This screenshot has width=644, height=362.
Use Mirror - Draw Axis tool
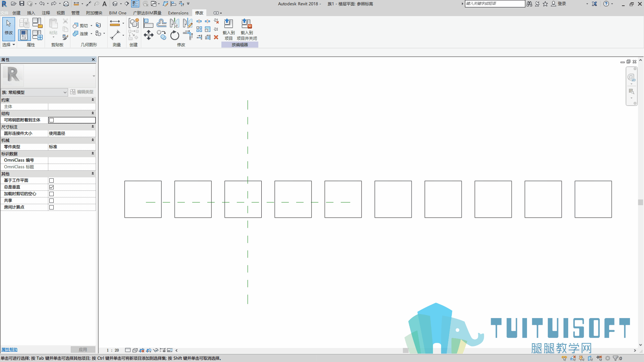[187, 23]
